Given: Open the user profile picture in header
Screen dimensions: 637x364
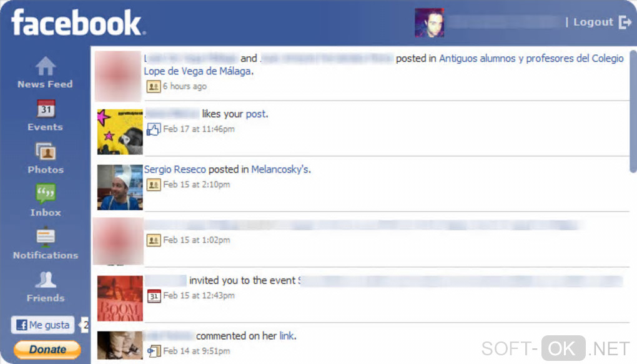Looking at the screenshot, I should click(430, 22).
